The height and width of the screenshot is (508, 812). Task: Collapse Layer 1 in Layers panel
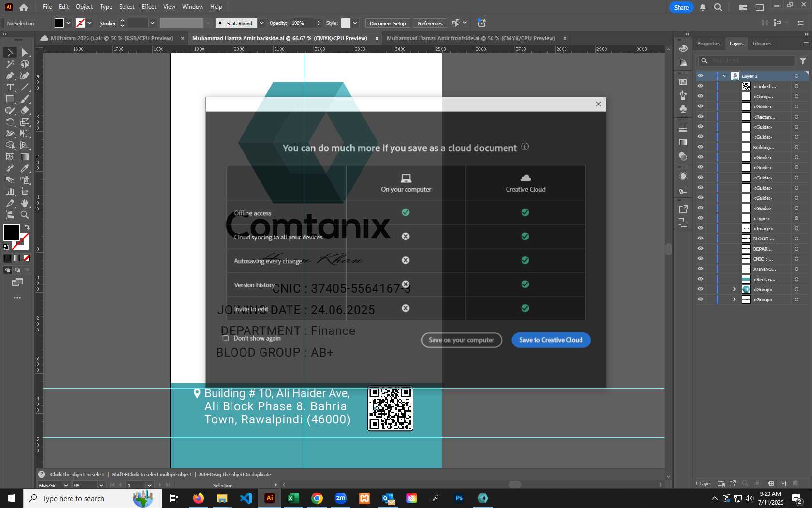coord(724,76)
